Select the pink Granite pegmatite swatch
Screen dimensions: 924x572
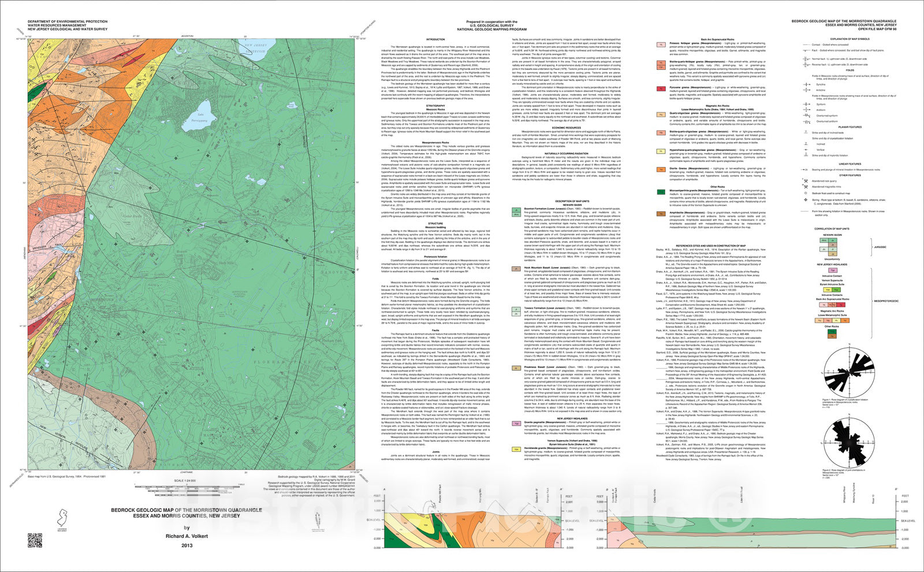pos(516,423)
